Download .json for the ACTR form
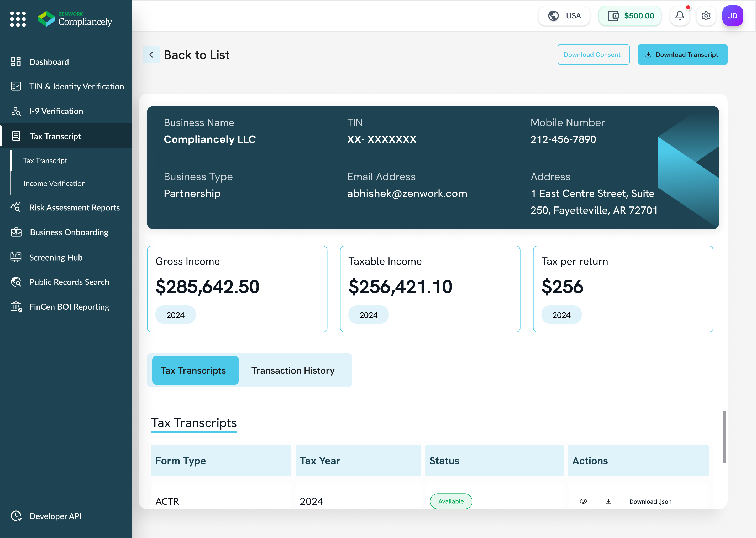 pos(650,501)
